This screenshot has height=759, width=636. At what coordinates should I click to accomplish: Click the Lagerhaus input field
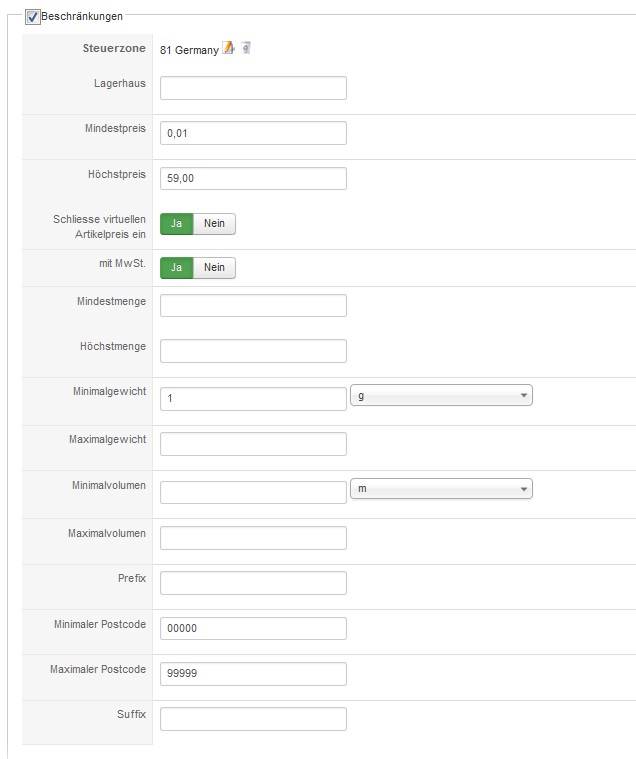pos(253,88)
